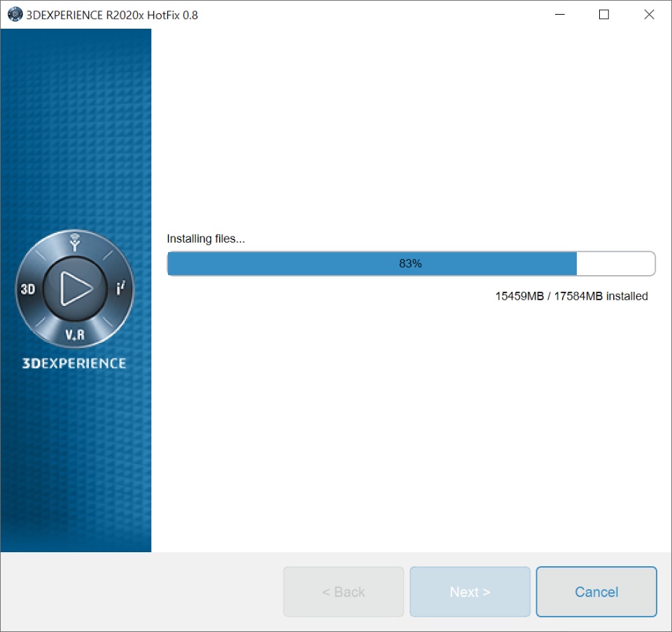Image resolution: width=672 pixels, height=632 pixels.
Task: Click the V.R quadrant of the compass
Action: [x=75, y=335]
